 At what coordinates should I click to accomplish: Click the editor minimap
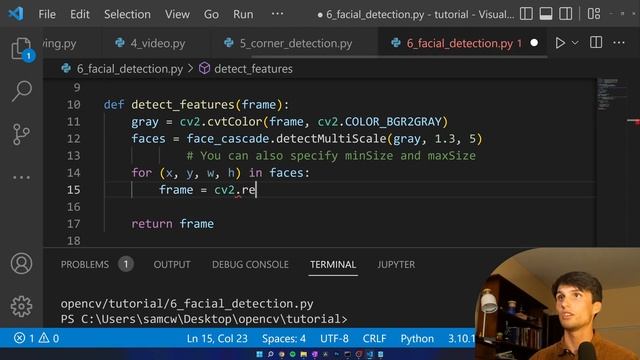click(x=612, y=94)
